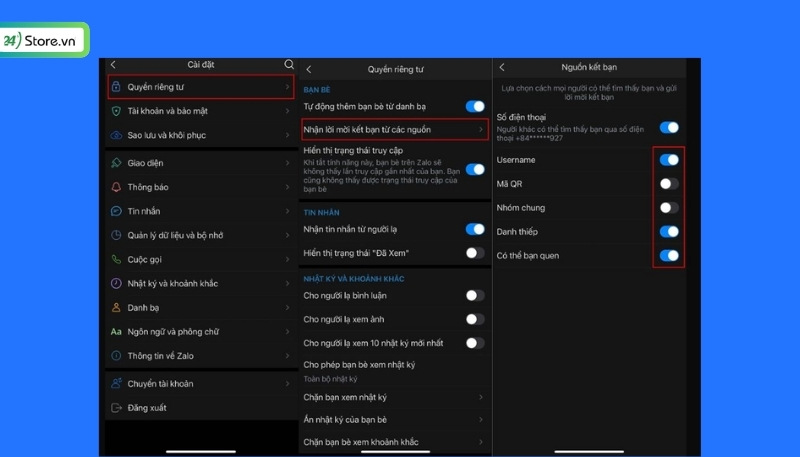The height and width of the screenshot is (457, 800).
Task: Tap Đăng xuất to log out
Action: (201, 408)
